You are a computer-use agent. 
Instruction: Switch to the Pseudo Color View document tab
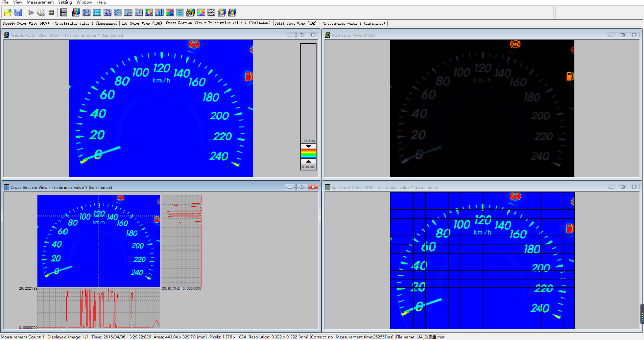click(x=60, y=23)
